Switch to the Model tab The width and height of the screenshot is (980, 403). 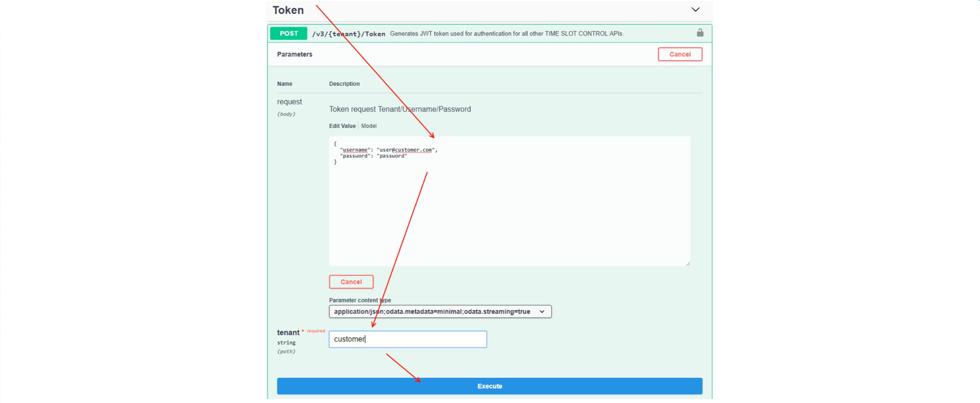click(x=368, y=126)
